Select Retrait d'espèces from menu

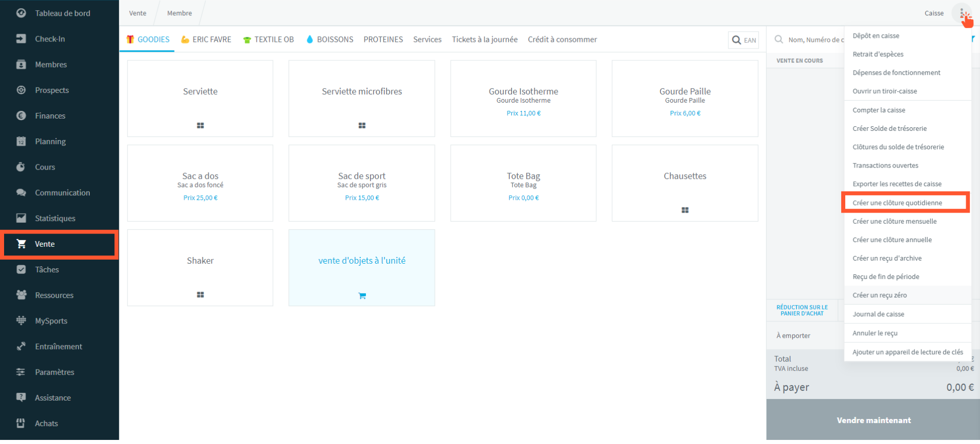(908, 54)
